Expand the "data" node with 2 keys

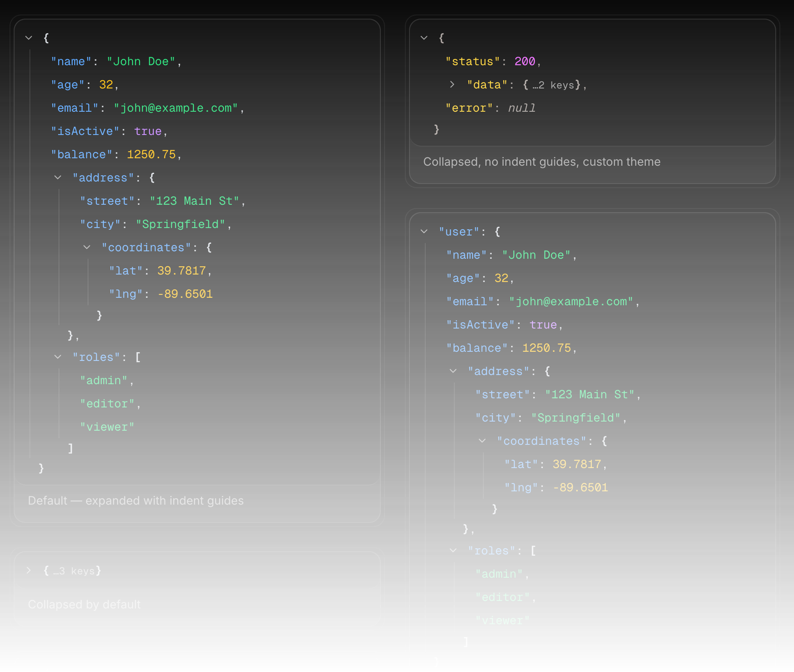pos(452,84)
